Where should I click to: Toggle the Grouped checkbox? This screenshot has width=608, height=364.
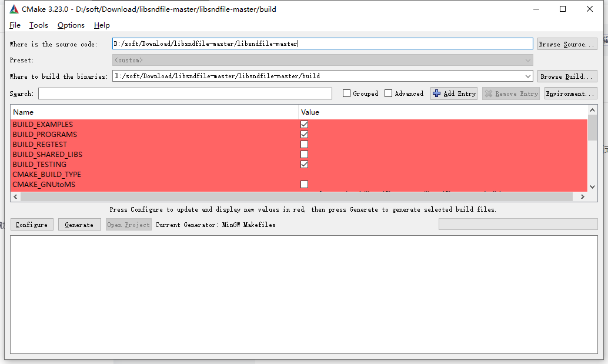(347, 93)
